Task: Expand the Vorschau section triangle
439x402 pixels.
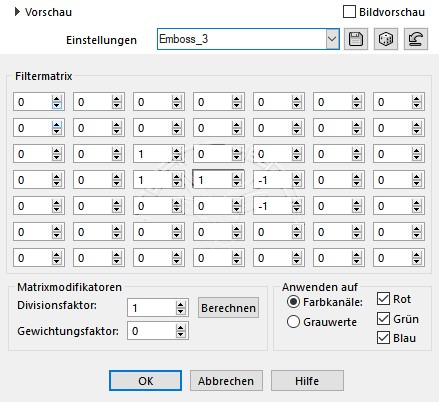Action: (17, 12)
